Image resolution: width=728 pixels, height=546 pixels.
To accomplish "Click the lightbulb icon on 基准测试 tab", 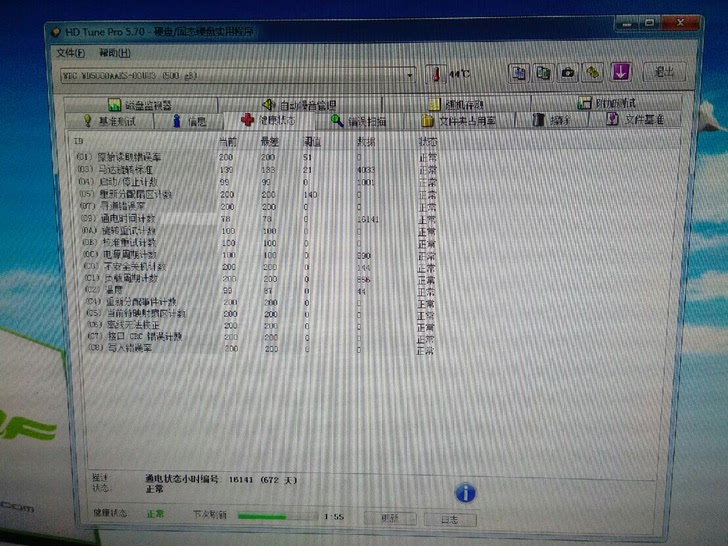I will click(87, 121).
